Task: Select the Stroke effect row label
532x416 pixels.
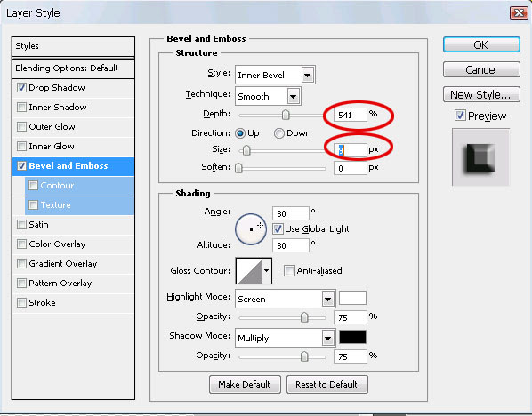Action: pyautogui.click(x=42, y=303)
